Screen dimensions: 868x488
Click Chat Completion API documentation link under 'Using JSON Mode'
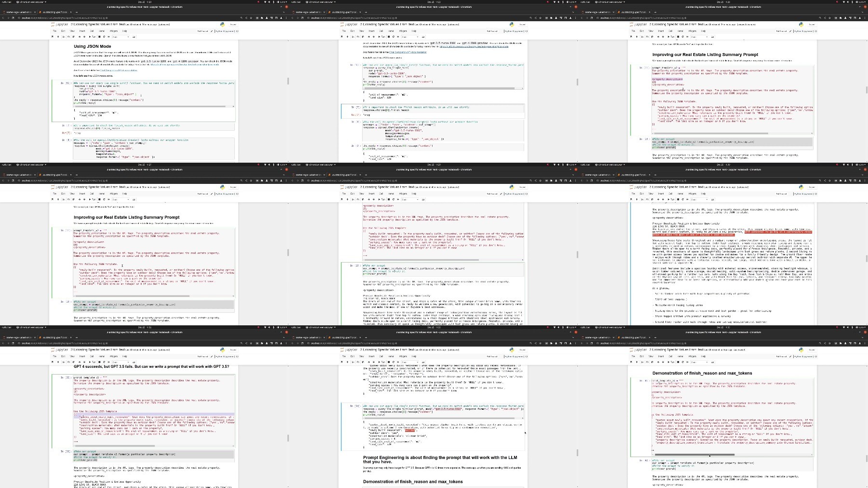(x=119, y=70)
